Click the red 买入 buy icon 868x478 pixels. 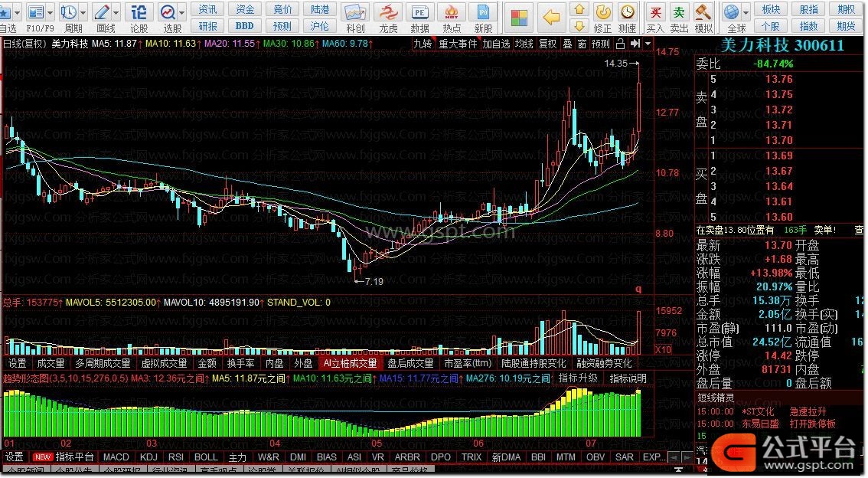click(655, 12)
